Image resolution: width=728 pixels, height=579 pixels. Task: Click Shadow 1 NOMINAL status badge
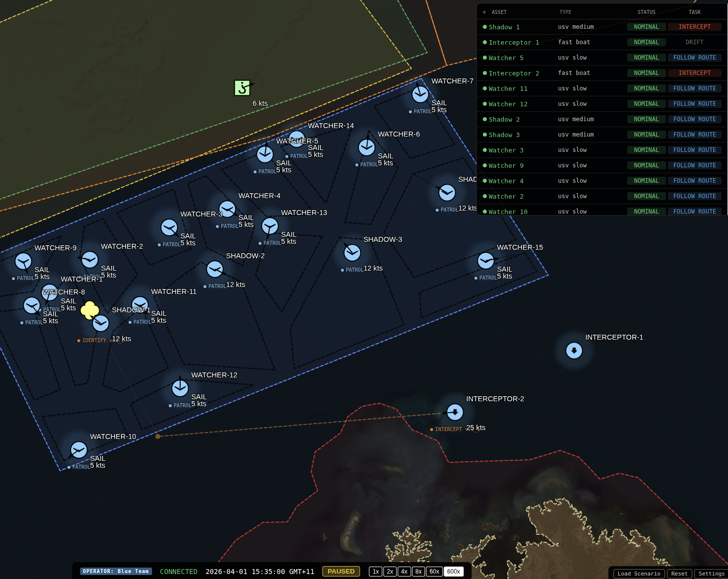tap(646, 27)
